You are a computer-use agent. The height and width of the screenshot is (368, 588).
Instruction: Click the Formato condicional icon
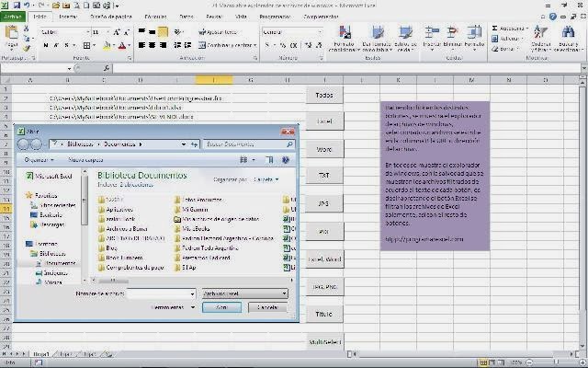pos(345,33)
